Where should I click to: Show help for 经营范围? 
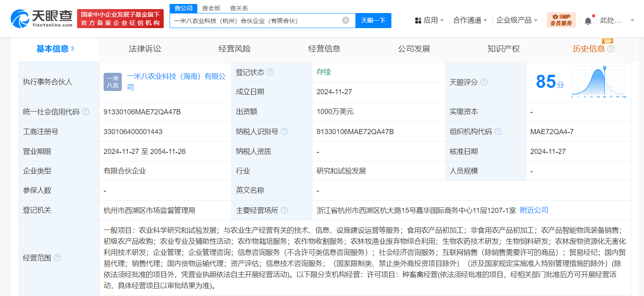click(x=57, y=258)
